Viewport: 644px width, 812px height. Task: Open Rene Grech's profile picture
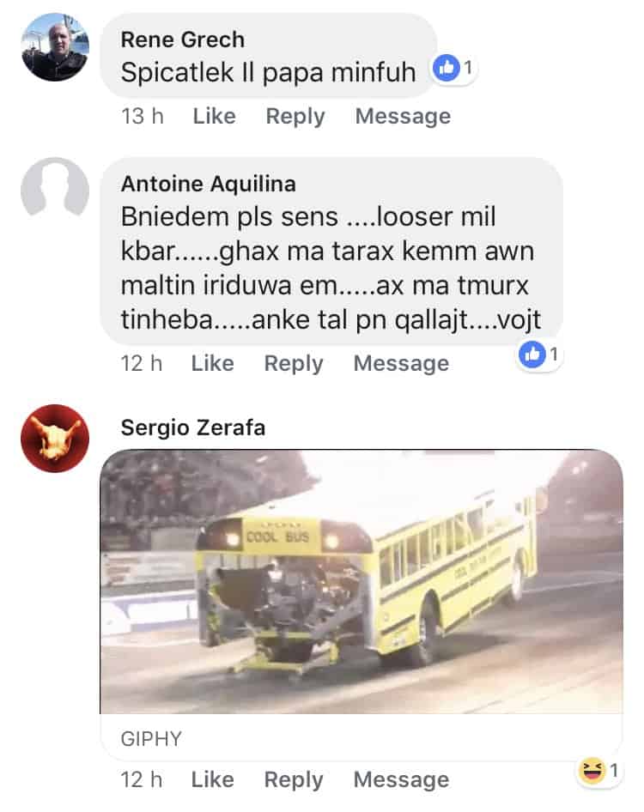click(55, 46)
